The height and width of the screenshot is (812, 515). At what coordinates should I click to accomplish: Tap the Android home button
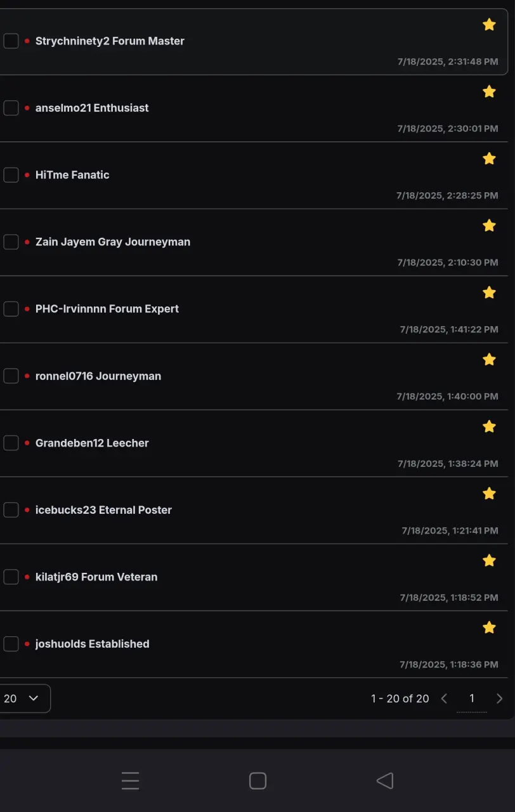257,781
